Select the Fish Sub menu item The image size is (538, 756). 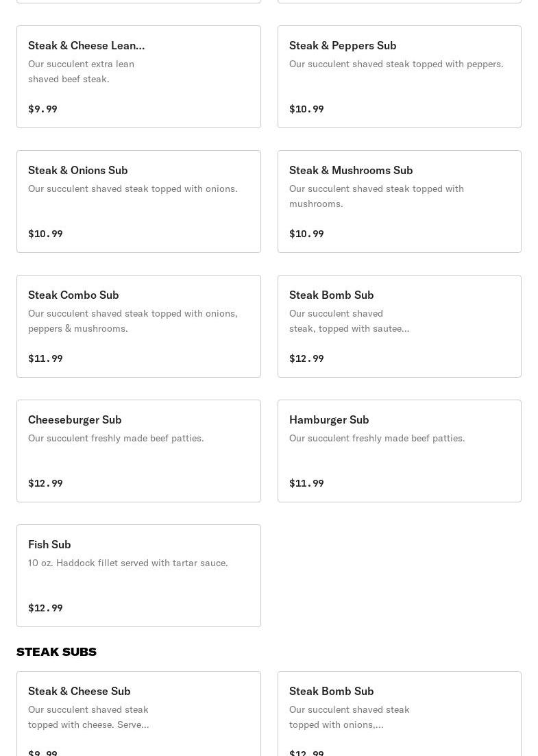click(138, 576)
